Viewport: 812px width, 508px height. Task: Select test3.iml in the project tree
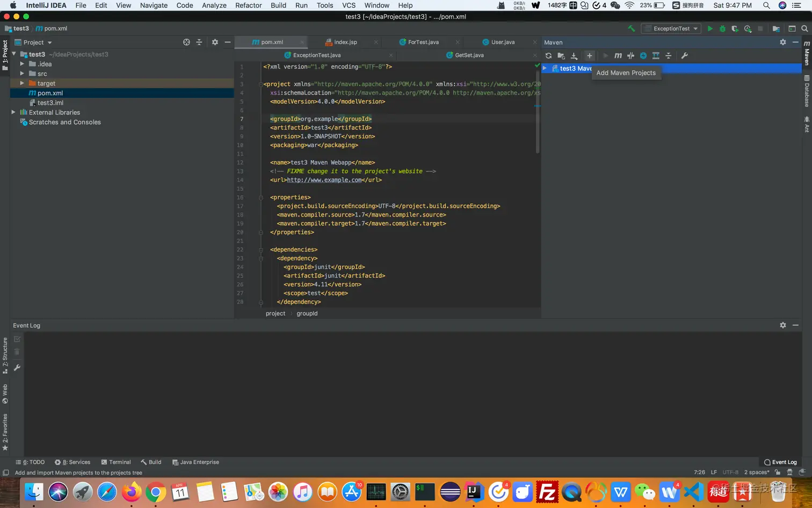(50, 103)
